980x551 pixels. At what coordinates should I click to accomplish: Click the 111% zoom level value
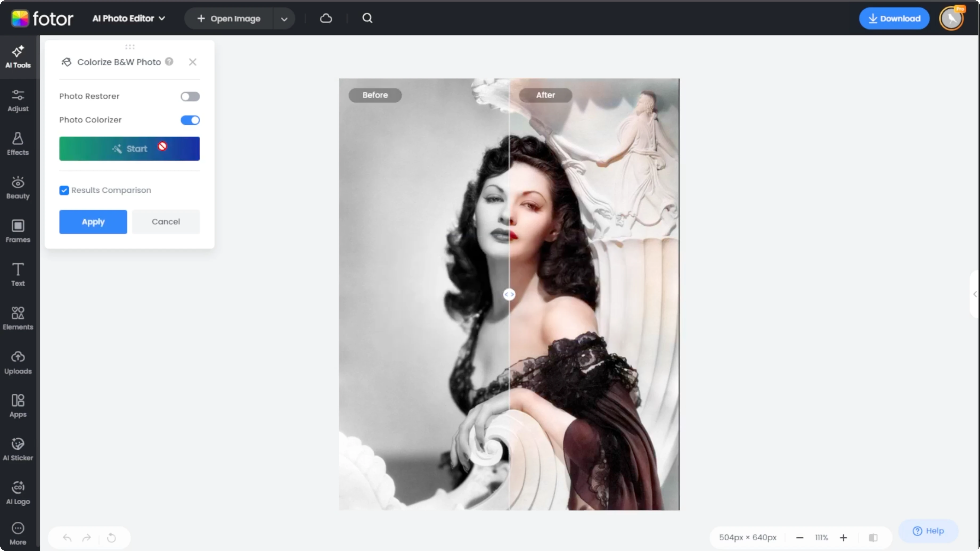pos(821,538)
